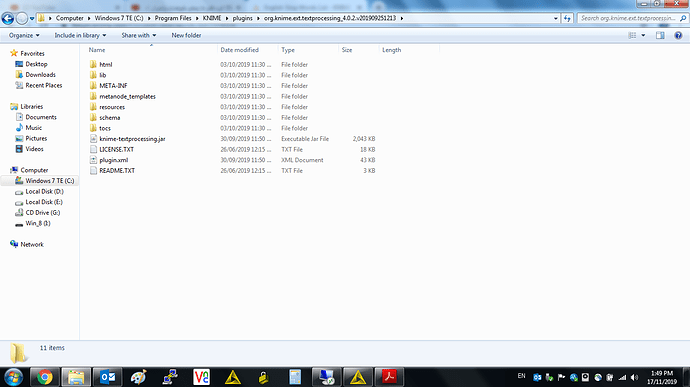This screenshot has width=690, height=387.
Task: Click the Forward navigation arrow
Action: point(21,18)
